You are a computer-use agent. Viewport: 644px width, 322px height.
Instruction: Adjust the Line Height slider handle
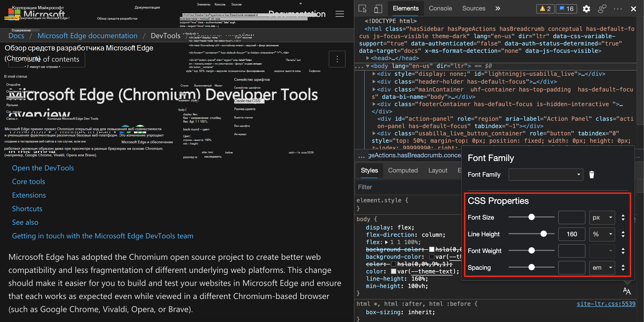coord(544,234)
